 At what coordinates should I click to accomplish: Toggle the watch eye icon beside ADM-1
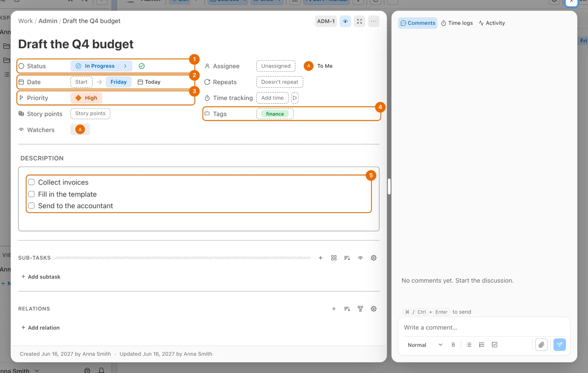click(x=345, y=21)
